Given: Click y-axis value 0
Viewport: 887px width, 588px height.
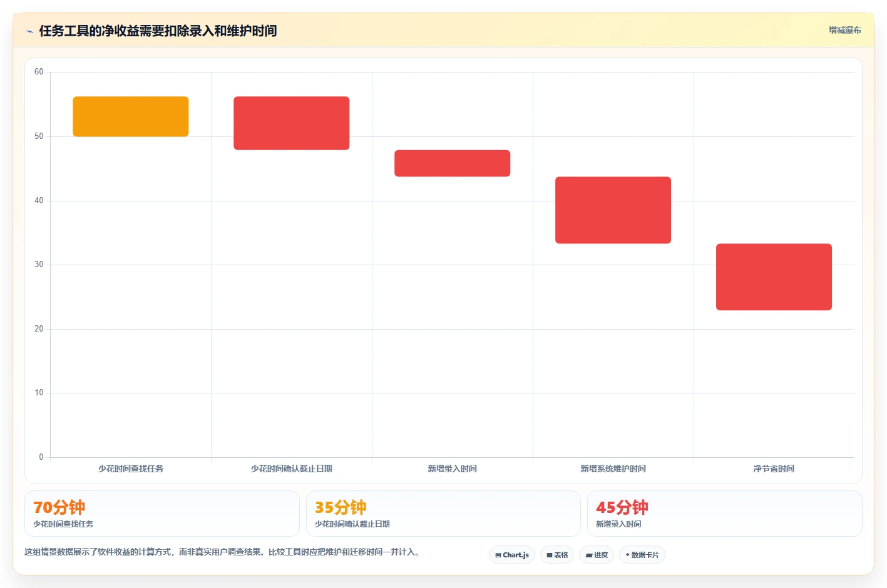Looking at the screenshot, I should (41, 457).
